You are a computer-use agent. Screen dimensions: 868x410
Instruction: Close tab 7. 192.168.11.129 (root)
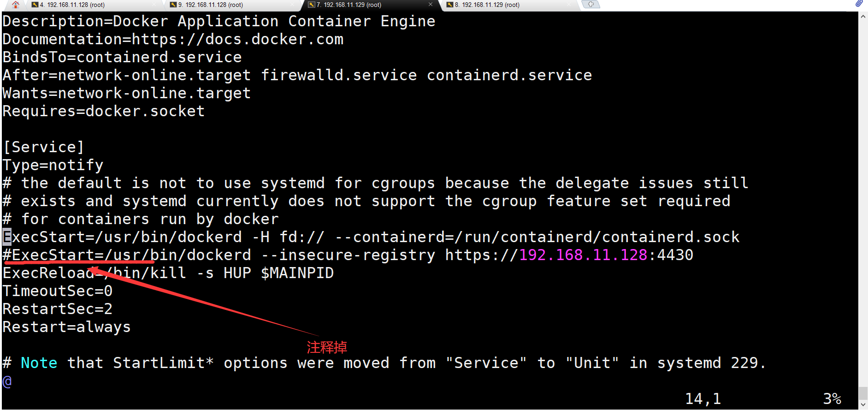431,5
